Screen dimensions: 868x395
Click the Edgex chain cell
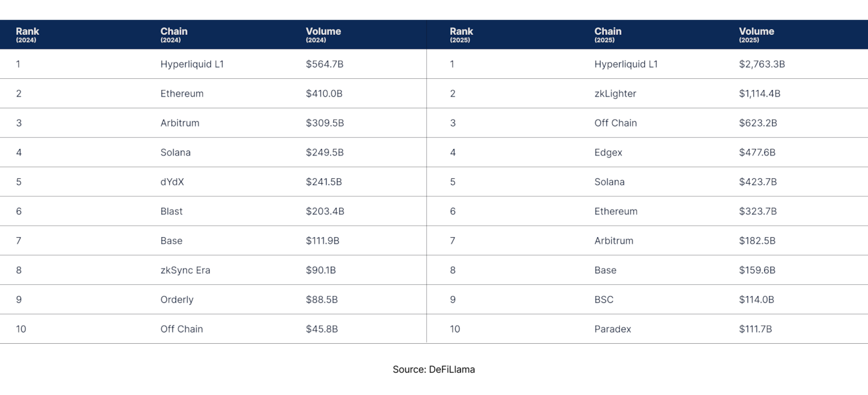(x=608, y=153)
